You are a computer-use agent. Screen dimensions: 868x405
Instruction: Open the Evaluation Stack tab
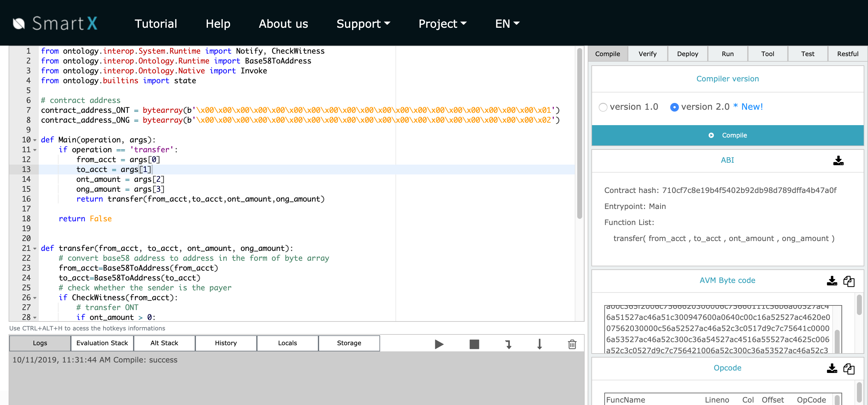[102, 343]
